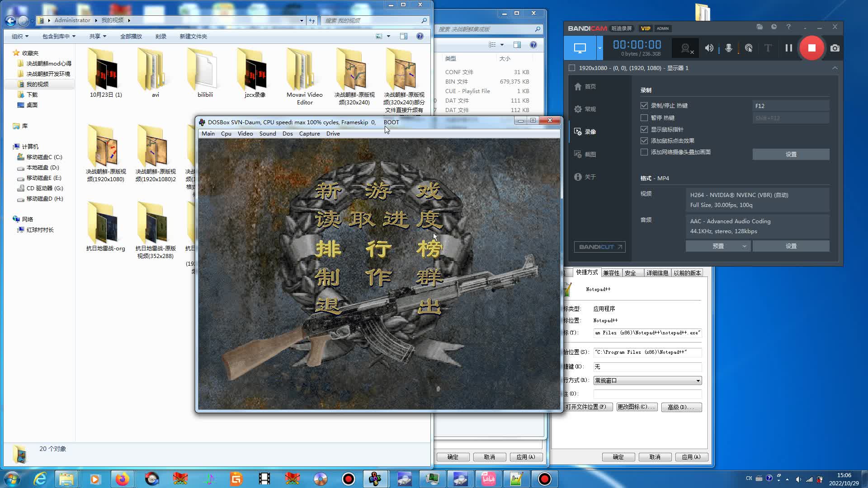Collapse the Bandicam capture region bar chevron
The height and width of the screenshot is (488, 868).
(x=835, y=68)
